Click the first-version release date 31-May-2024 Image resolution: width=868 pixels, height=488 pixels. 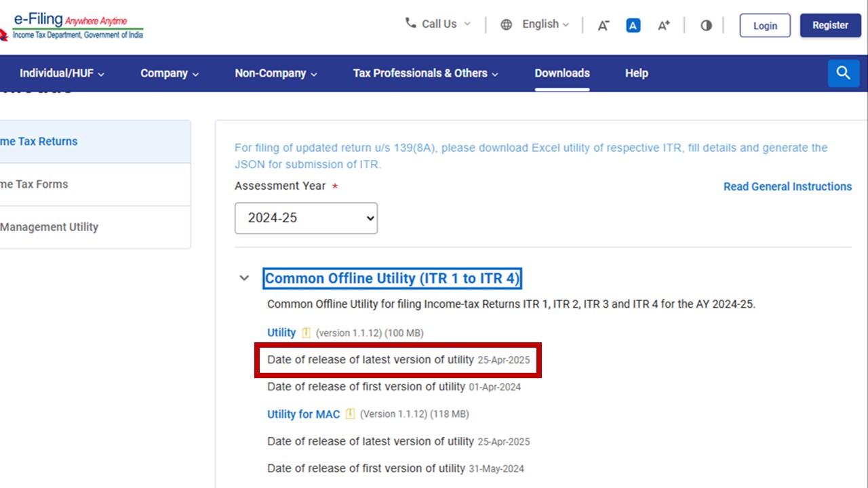coord(496,468)
